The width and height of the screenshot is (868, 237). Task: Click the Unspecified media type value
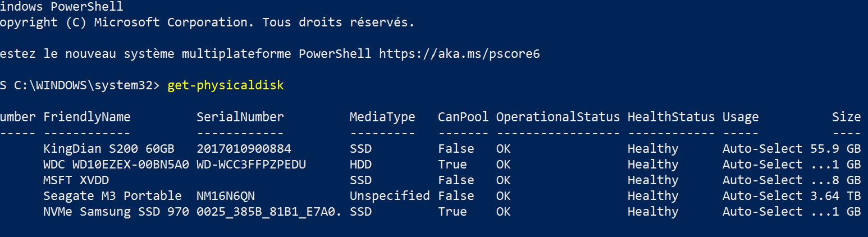(390, 196)
